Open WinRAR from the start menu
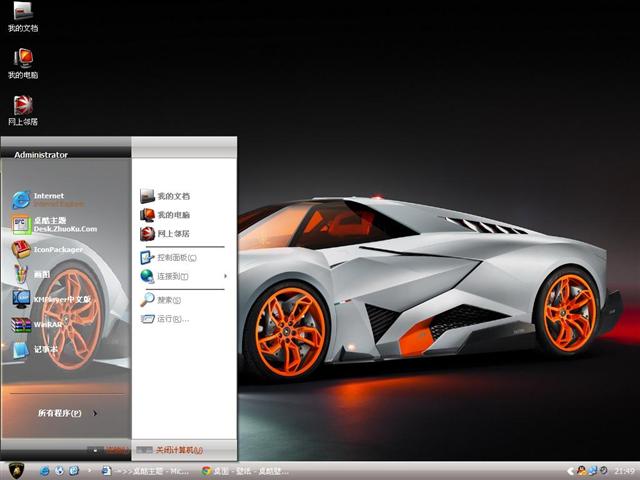 pos(38,324)
